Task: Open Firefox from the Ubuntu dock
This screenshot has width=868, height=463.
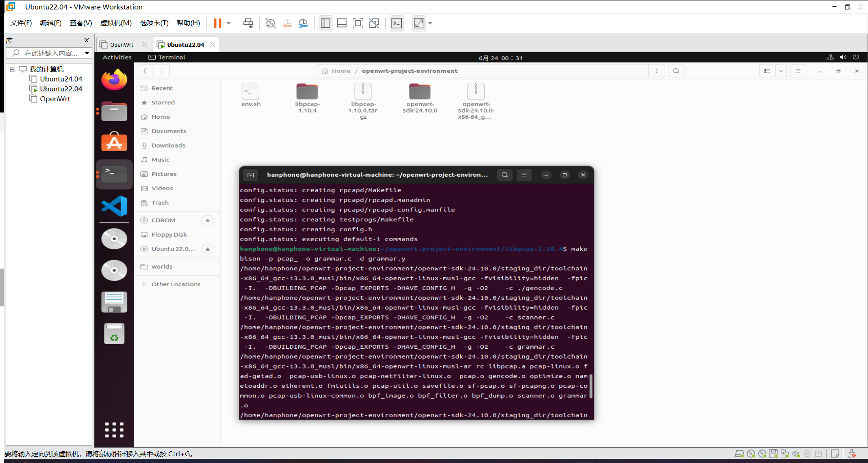Action: 114,80
